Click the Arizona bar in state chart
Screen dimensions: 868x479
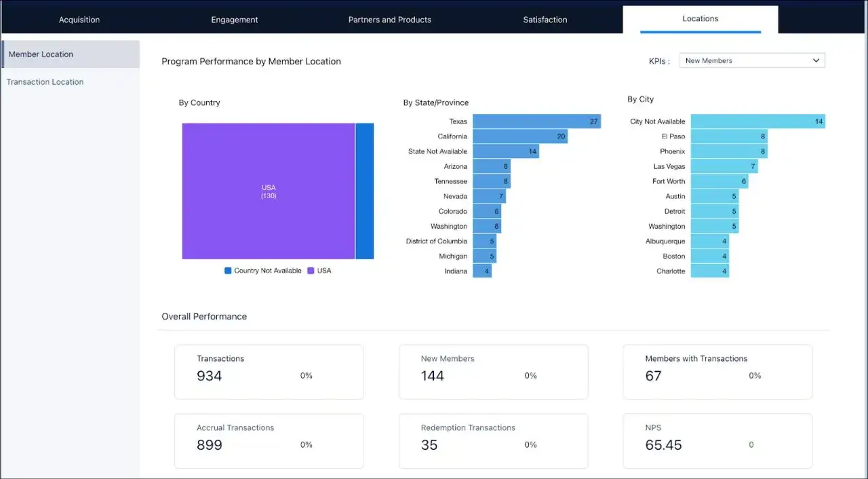[x=492, y=166]
